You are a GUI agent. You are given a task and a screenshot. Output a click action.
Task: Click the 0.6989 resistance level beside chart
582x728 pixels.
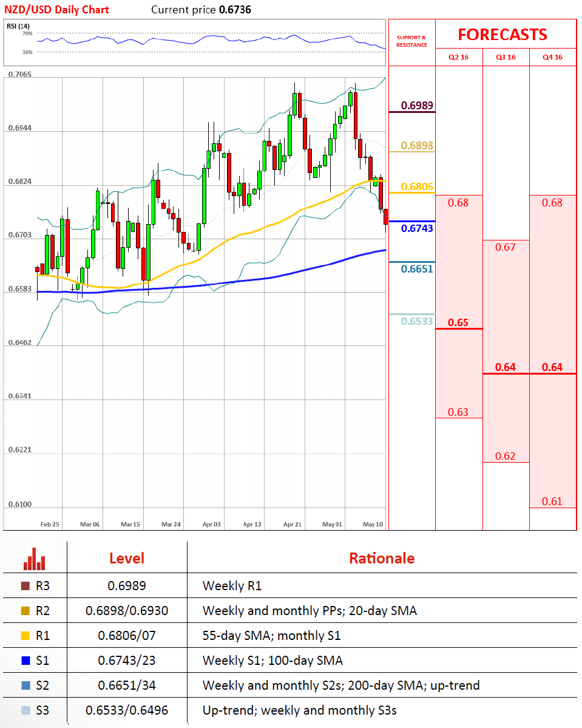pos(417,106)
